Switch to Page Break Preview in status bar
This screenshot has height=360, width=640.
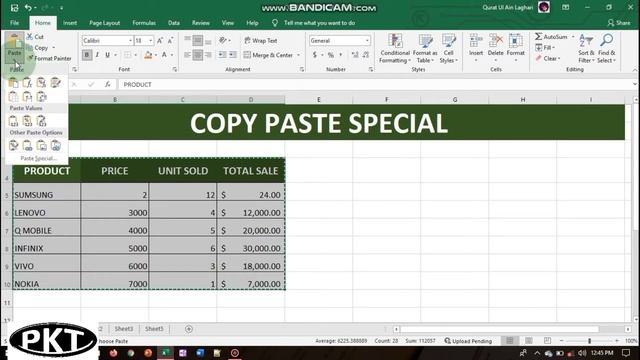547,341
